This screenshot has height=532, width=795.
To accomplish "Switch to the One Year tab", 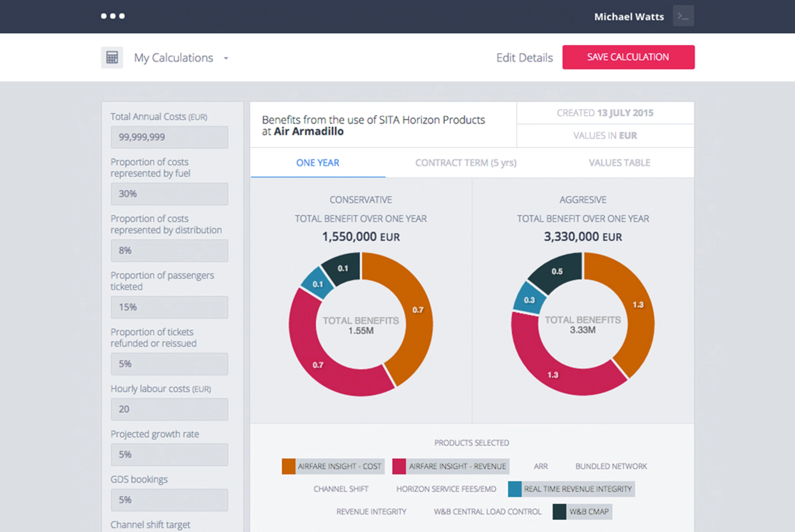I will [318, 163].
